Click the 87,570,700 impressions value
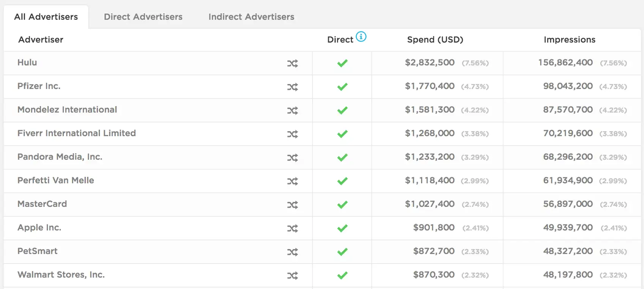This screenshot has width=644, height=289. (568, 110)
